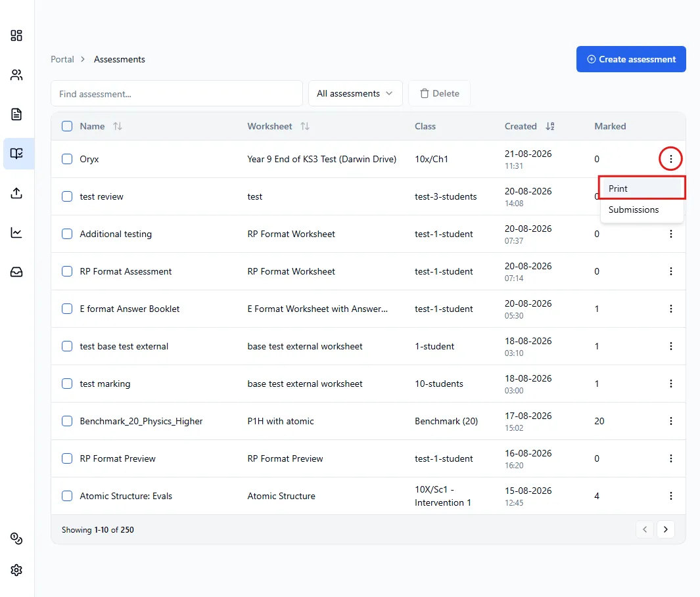Sort by Created column icon

click(x=550, y=126)
